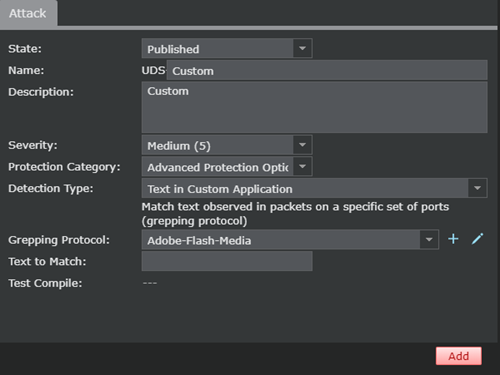Screen dimensions: 500x375
Task: Click the Description label
Action: pyautogui.click(x=41, y=92)
